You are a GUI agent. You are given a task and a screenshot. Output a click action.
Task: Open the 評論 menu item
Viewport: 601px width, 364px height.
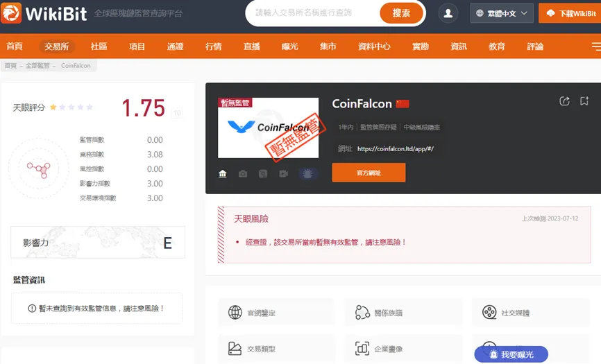click(x=535, y=46)
